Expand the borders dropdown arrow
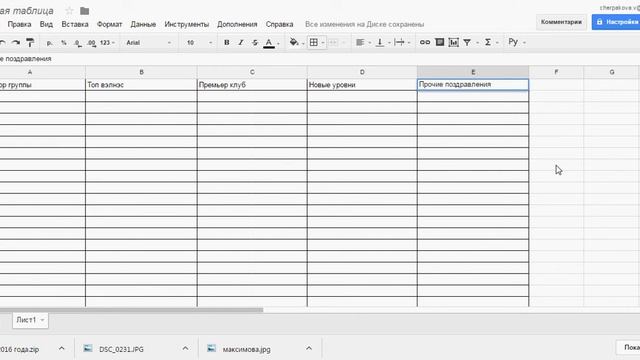The width and height of the screenshot is (640, 360). [323, 43]
